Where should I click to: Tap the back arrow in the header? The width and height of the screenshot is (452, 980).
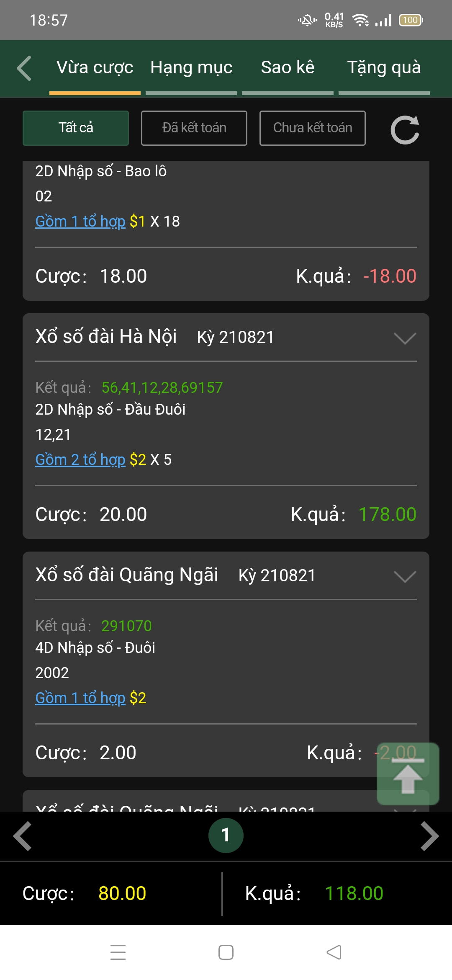(24, 68)
